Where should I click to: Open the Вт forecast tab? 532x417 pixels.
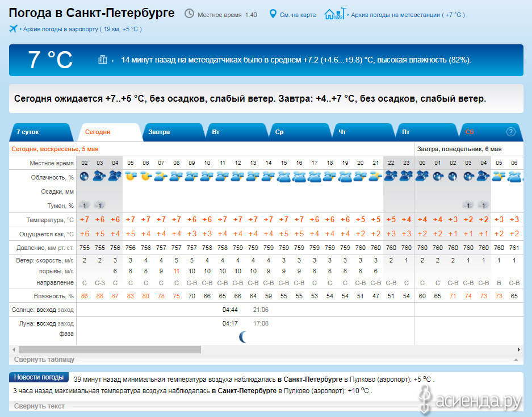point(236,132)
